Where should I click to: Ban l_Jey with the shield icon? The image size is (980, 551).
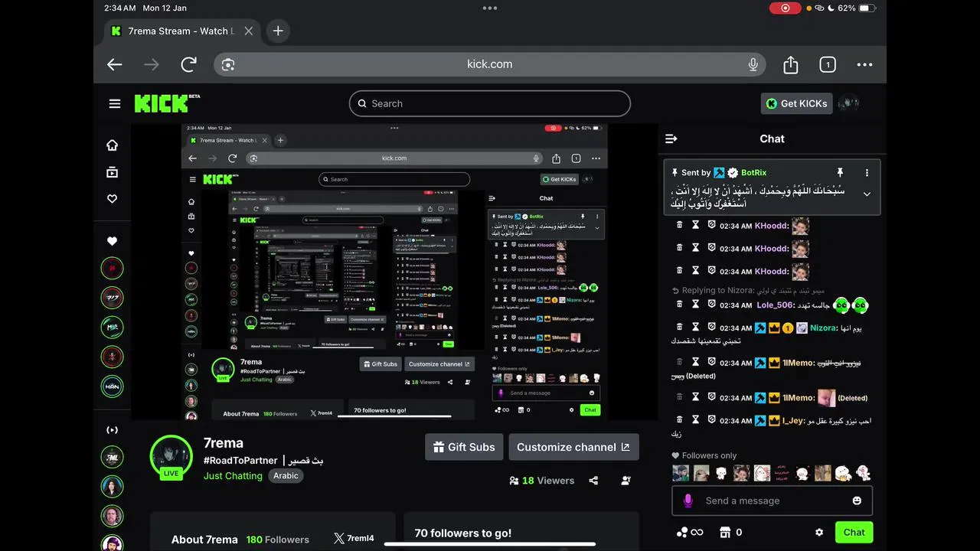tap(711, 420)
